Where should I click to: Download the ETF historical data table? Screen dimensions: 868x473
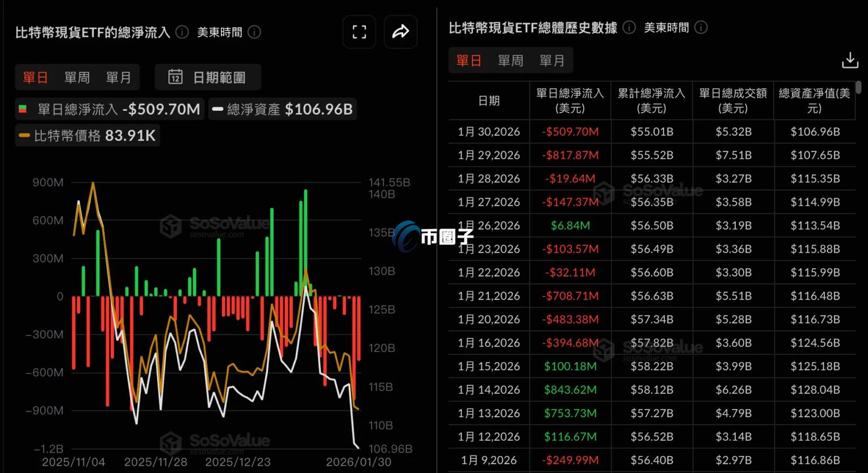pyautogui.click(x=850, y=60)
